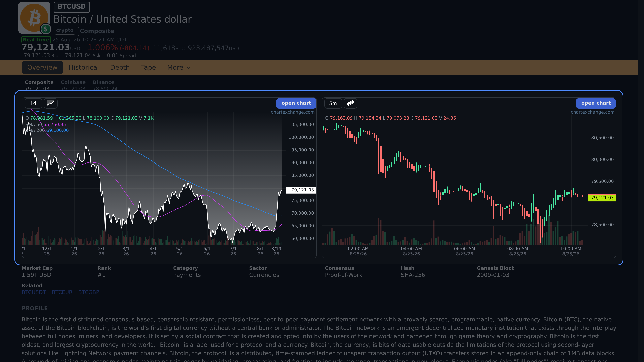Open chart for the daily graph
The width and height of the screenshot is (644, 362).
click(296, 103)
